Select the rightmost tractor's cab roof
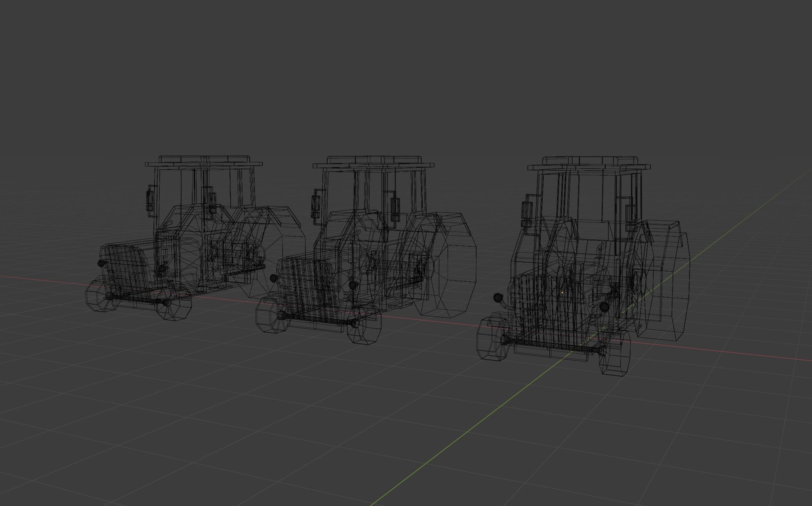Screen dimensions: 812x506 pos(589,163)
